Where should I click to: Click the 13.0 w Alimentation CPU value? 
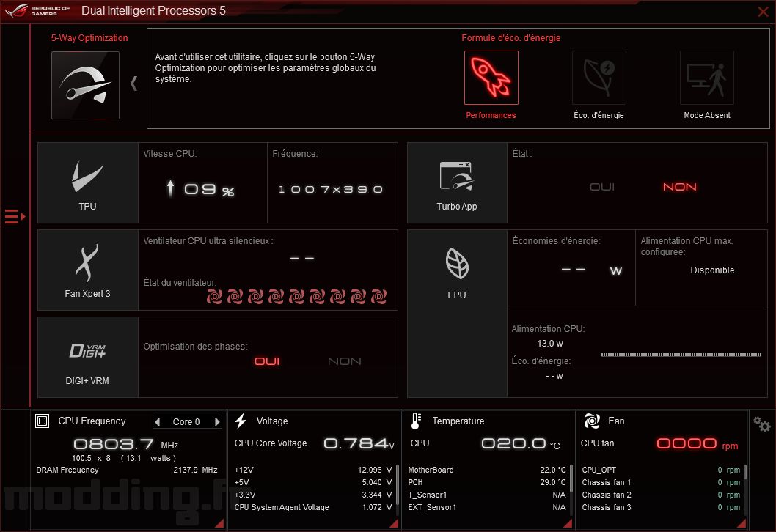[x=550, y=343]
